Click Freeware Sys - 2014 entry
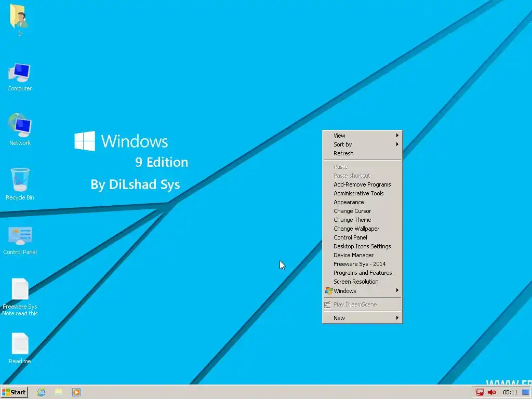 (362, 263)
